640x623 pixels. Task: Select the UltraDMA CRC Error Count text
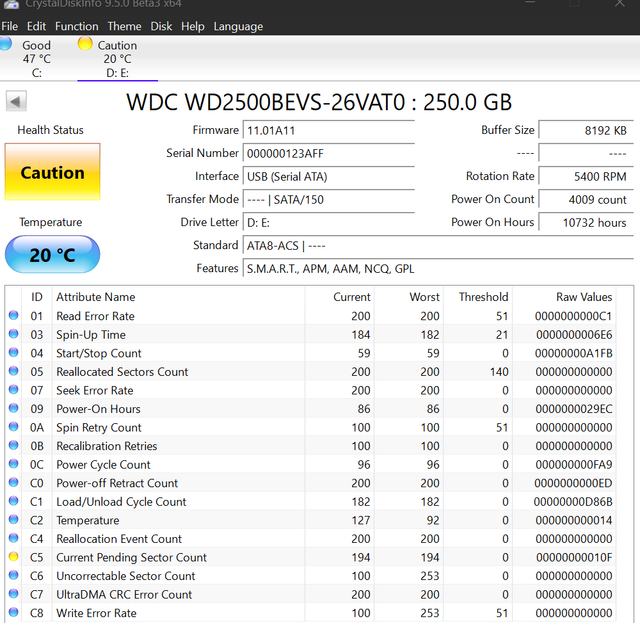[x=124, y=594]
